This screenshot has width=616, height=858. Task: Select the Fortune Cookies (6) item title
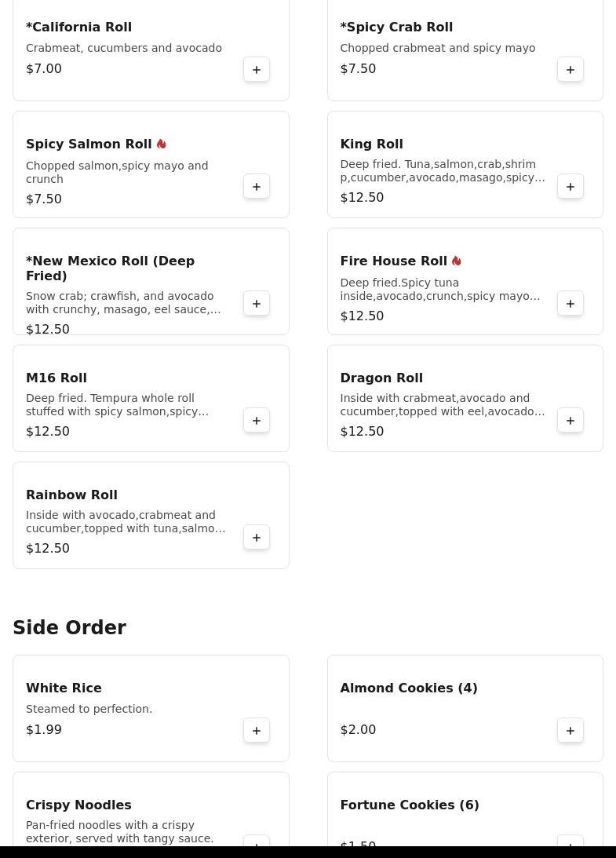[409, 805]
